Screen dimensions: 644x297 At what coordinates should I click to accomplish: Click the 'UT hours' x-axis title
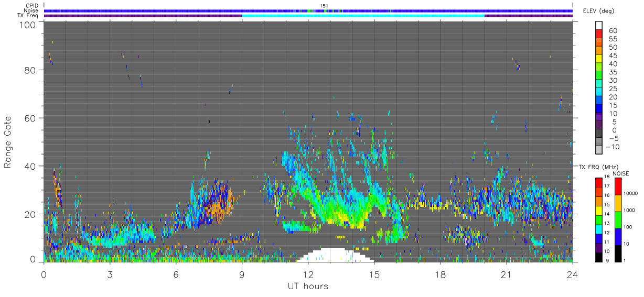(308, 286)
